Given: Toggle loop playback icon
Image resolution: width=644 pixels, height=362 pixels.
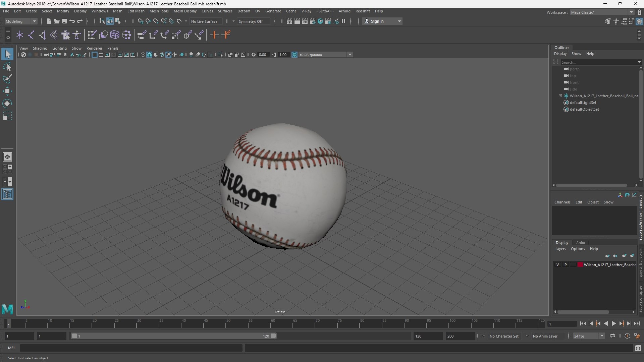Looking at the screenshot, I should [612, 336].
